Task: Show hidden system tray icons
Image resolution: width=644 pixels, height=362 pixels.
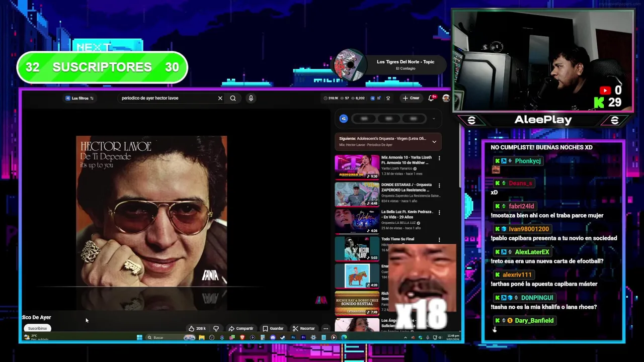Action: click(x=405, y=337)
